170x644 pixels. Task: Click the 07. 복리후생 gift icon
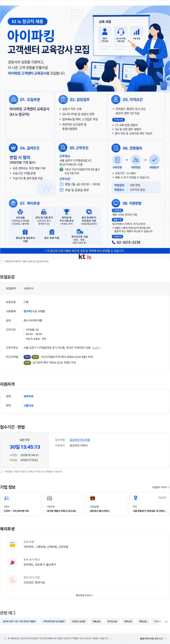point(13,203)
